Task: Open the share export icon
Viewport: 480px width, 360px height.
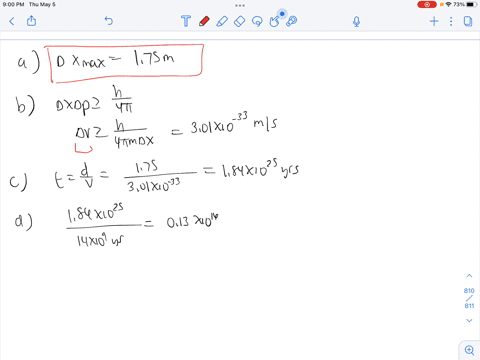Action: 31,21
